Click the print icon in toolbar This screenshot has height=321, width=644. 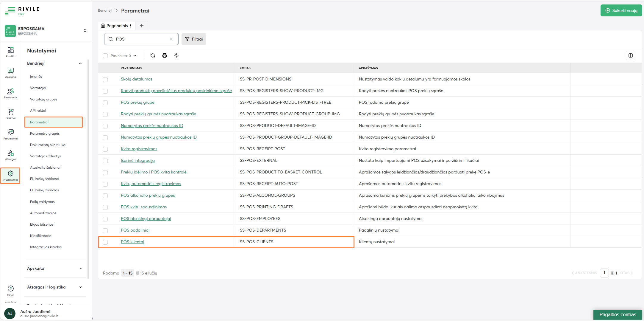click(x=165, y=55)
